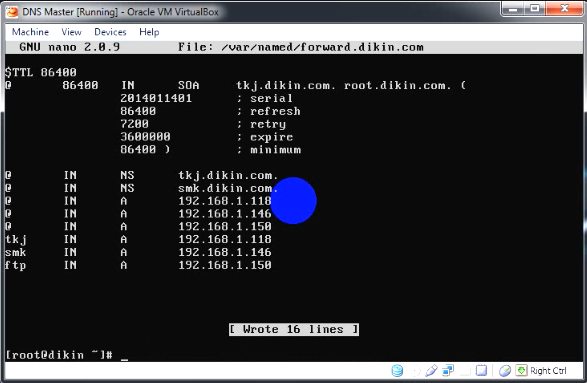Image resolution: width=587 pixels, height=383 pixels.
Task: Open the Devices menu
Action: 110,32
